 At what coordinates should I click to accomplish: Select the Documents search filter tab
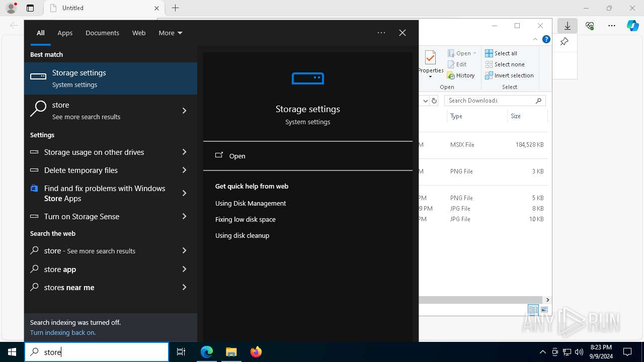102,33
